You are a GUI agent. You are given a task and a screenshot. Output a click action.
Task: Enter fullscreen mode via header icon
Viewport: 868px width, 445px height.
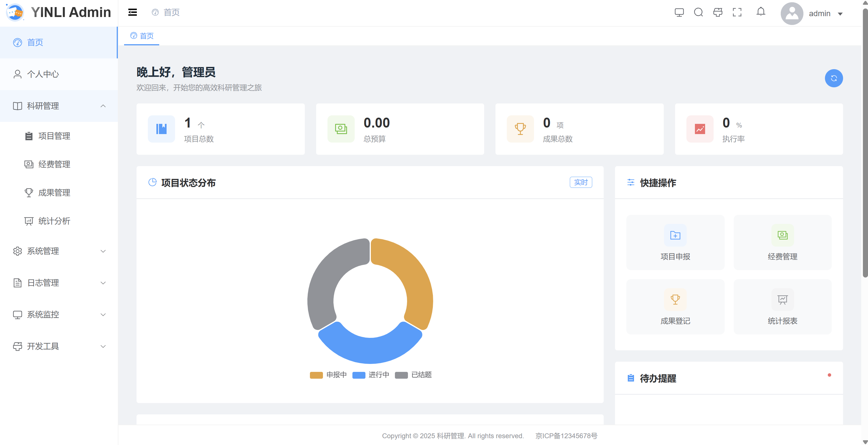(x=737, y=12)
